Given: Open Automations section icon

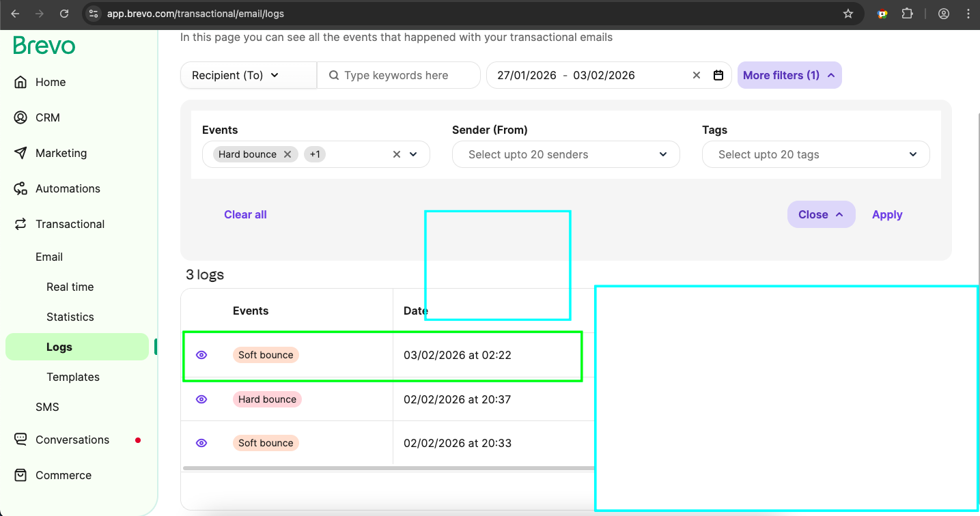Looking at the screenshot, I should click(20, 188).
